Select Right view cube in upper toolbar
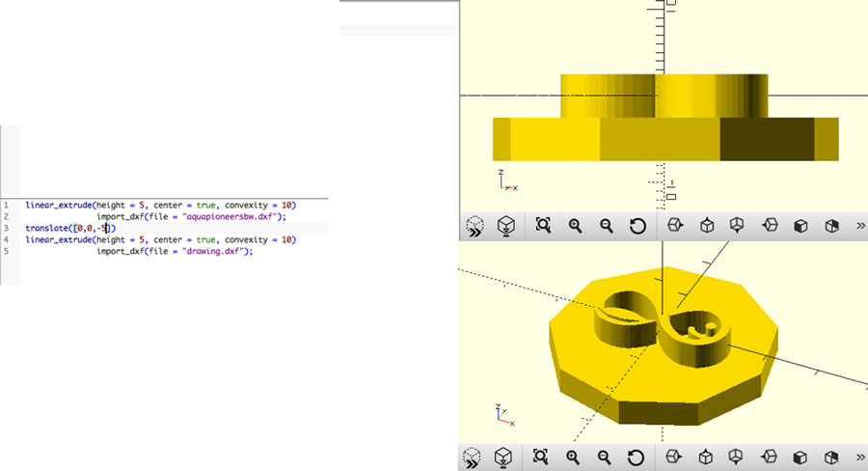The image size is (868, 471). [x=675, y=225]
